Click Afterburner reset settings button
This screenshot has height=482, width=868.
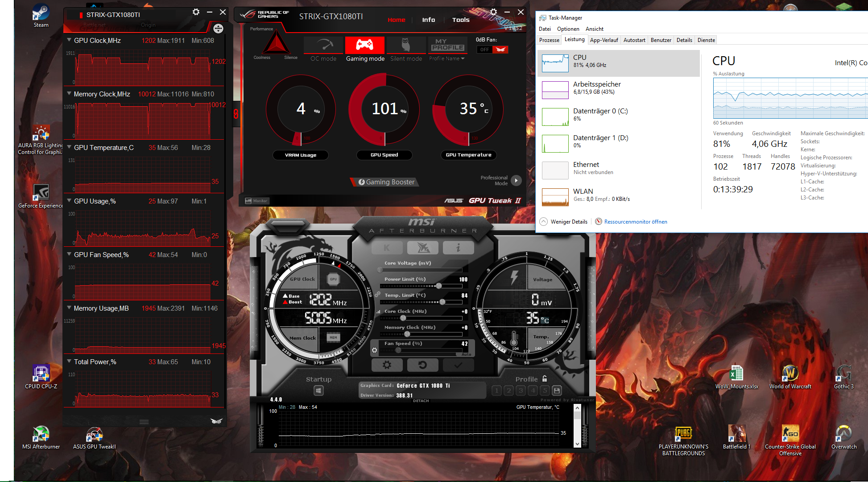(422, 365)
